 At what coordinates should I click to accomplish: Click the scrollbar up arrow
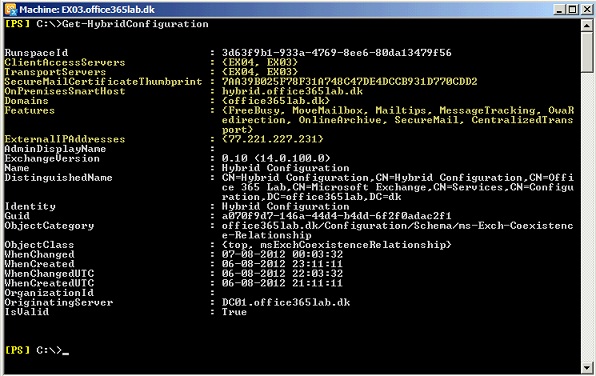point(587,25)
